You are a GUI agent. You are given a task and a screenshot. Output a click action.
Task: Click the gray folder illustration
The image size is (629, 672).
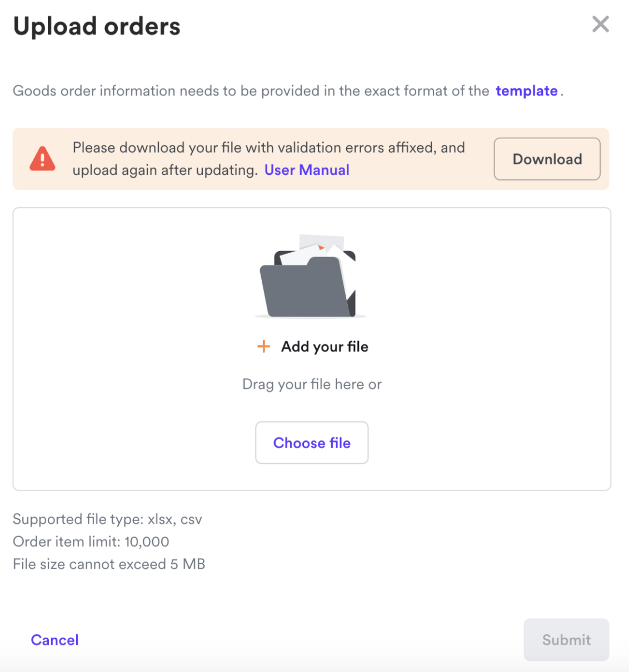pos(307,287)
